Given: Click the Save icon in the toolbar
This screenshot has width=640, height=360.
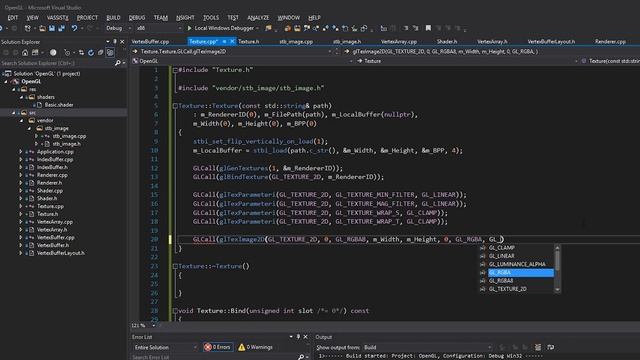Looking at the screenshot, I should (52, 28).
